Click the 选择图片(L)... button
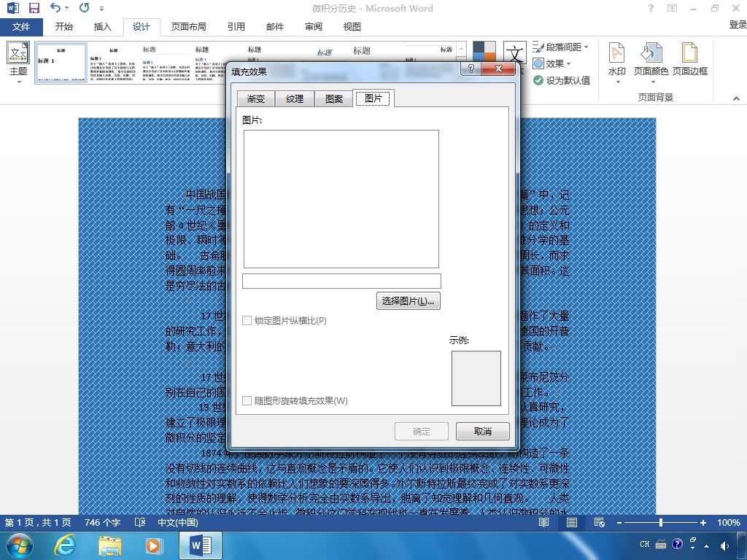The image size is (747, 560). pos(409,301)
